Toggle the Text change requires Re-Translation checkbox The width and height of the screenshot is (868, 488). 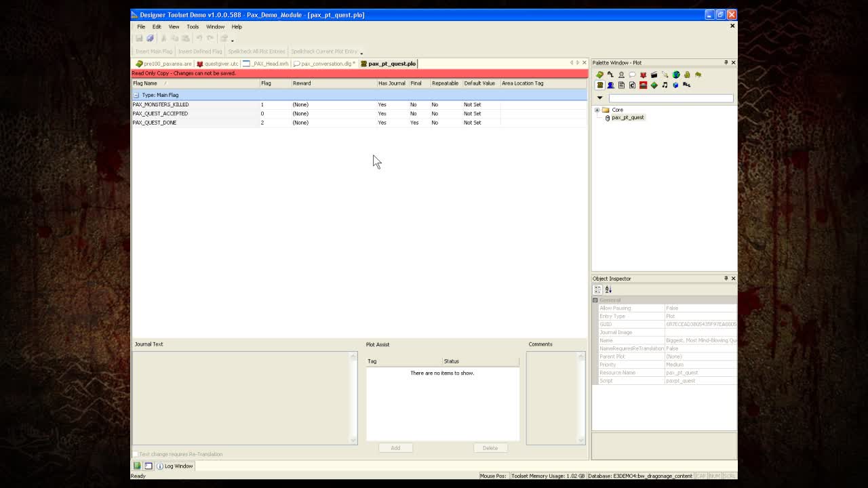(x=136, y=454)
